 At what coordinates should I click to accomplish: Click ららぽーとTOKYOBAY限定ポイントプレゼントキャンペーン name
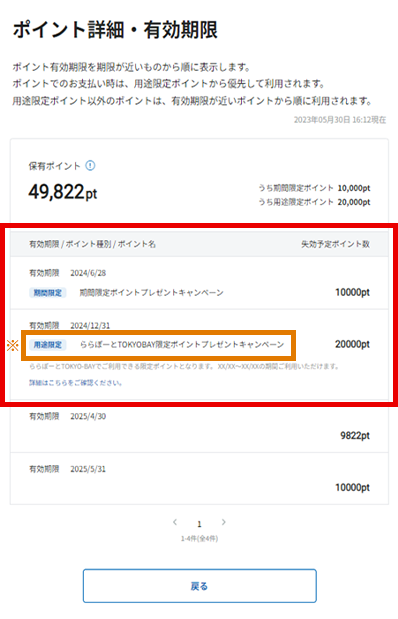[182, 345]
